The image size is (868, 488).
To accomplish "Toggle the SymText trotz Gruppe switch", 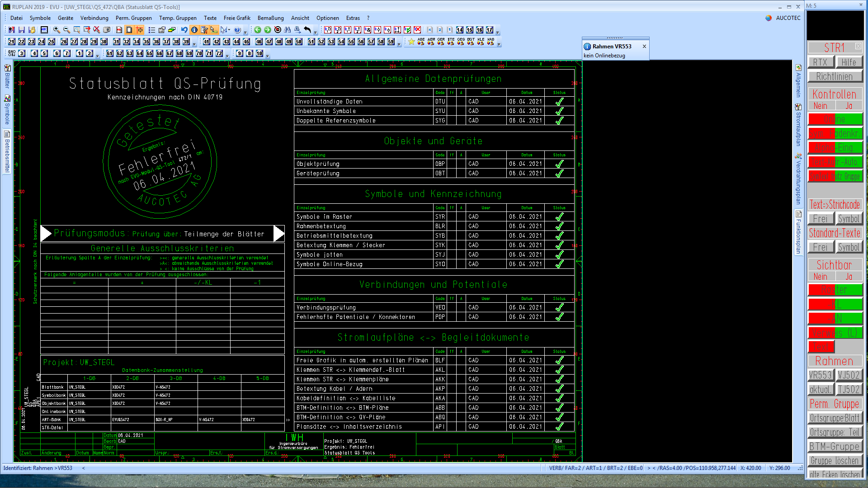I will [x=835, y=176].
